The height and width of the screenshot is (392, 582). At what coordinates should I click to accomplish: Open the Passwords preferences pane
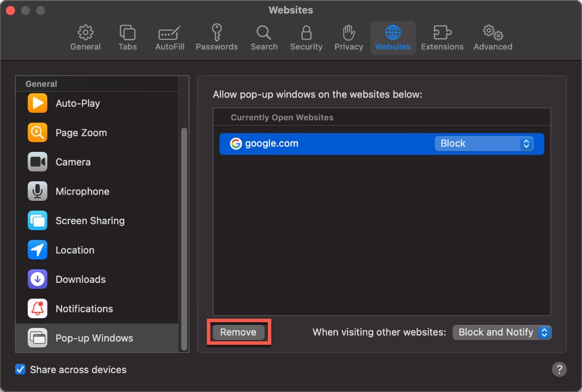217,37
